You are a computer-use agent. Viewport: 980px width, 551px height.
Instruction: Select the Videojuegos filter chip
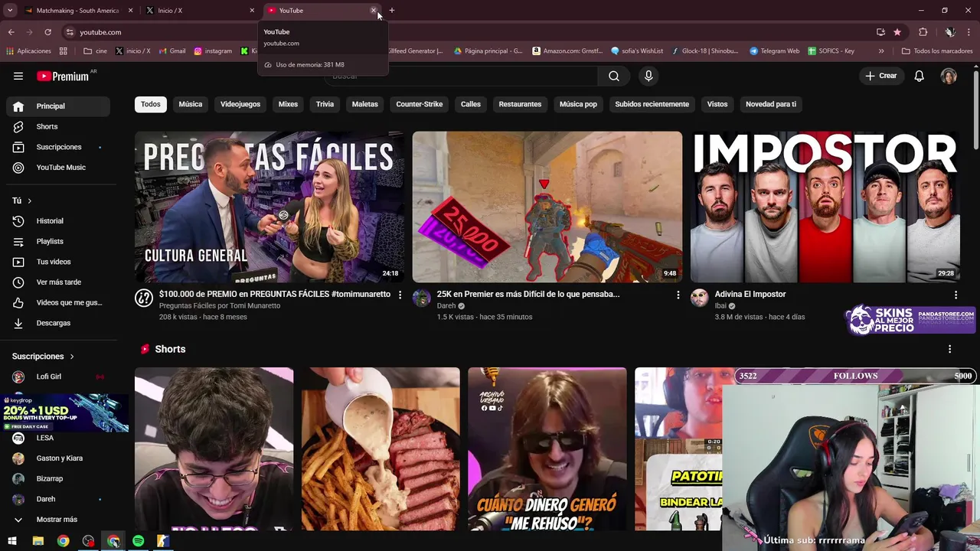(240, 104)
